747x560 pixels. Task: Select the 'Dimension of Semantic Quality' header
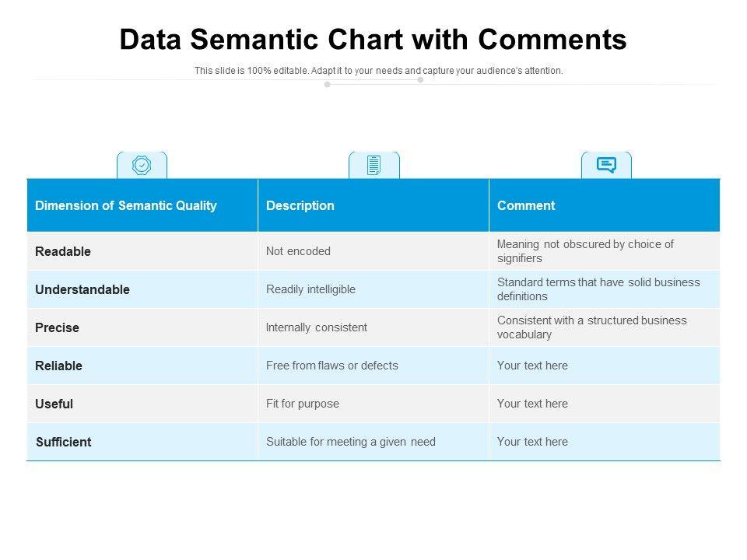point(126,206)
